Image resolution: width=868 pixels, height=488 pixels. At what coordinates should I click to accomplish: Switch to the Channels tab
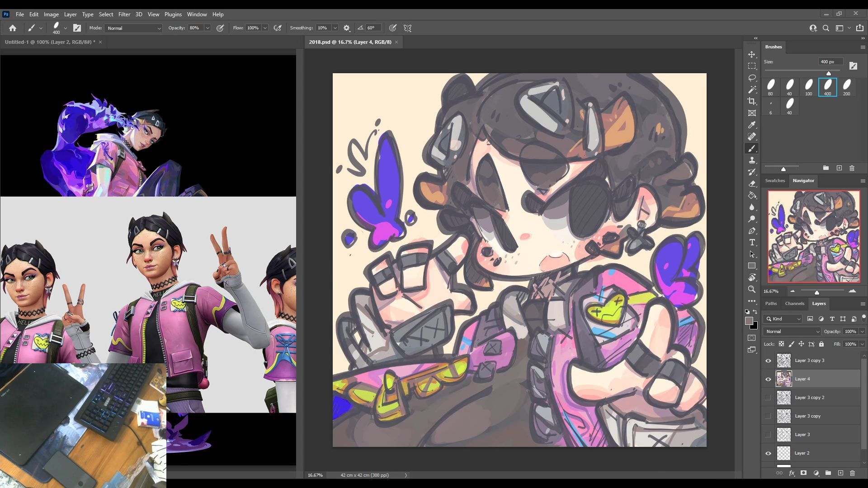point(794,304)
